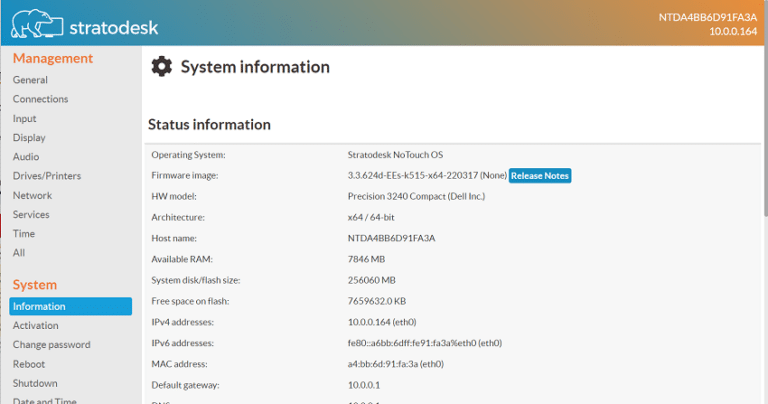
Task: Open the Release Notes button
Action: click(540, 176)
